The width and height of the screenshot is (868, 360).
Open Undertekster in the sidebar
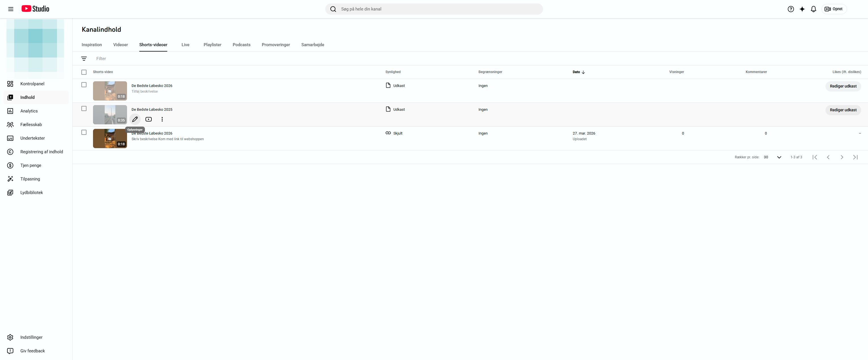(36, 138)
